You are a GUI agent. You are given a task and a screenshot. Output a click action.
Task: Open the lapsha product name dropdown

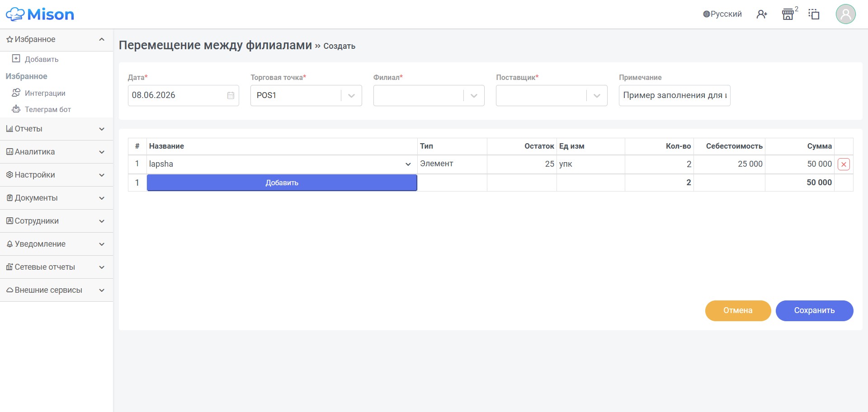coord(281,164)
